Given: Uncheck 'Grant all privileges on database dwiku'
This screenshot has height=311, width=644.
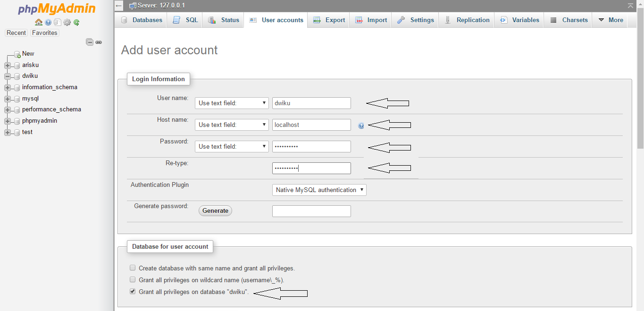Looking at the screenshot, I should pyautogui.click(x=133, y=291).
